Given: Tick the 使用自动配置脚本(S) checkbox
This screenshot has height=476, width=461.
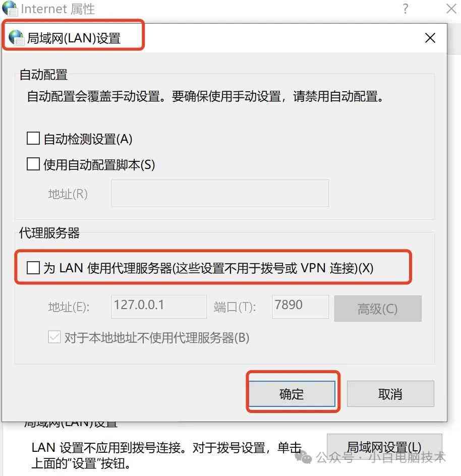Looking at the screenshot, I should click(x=33, y=164).
